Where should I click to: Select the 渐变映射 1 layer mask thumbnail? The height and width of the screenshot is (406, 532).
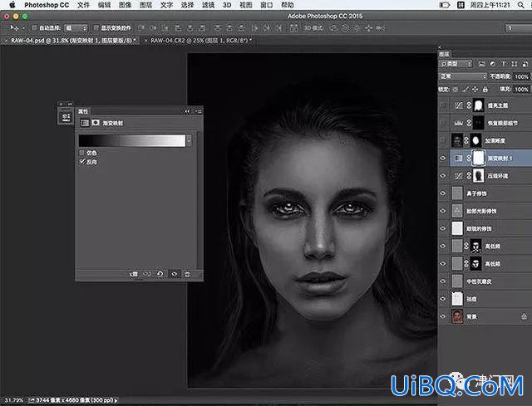point(479,159)
